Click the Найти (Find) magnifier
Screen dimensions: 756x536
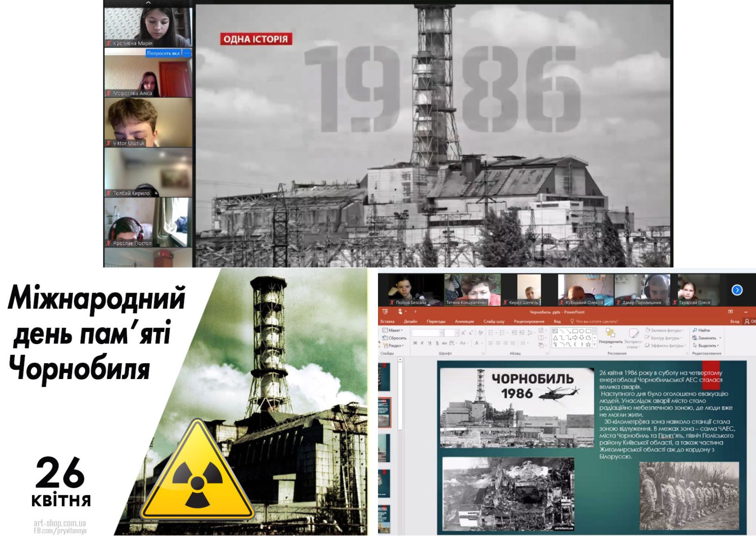695,330
